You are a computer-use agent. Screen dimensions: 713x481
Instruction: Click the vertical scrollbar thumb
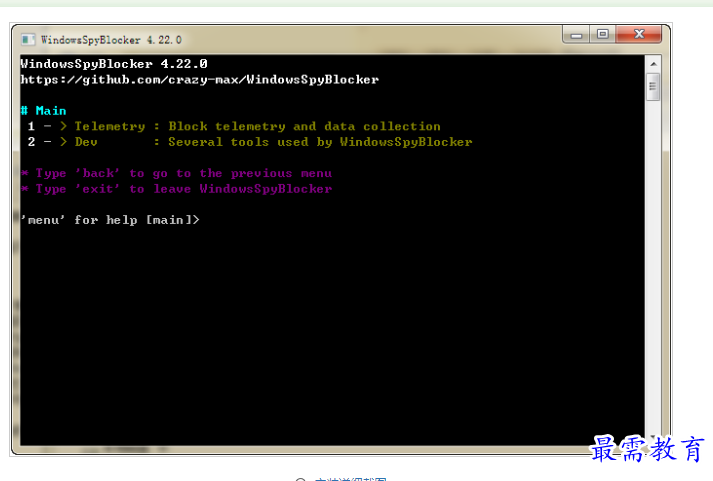click(x=653, y=86)
